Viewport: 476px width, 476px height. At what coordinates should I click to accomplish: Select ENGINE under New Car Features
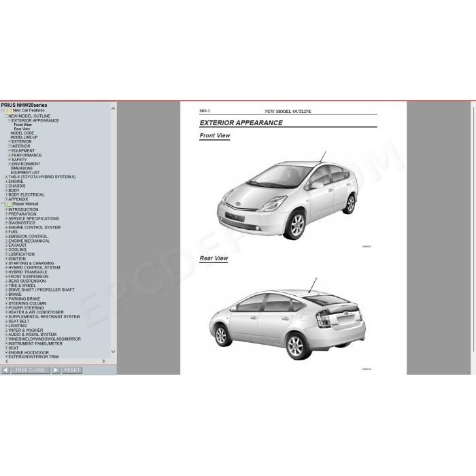tap(16, 182)
